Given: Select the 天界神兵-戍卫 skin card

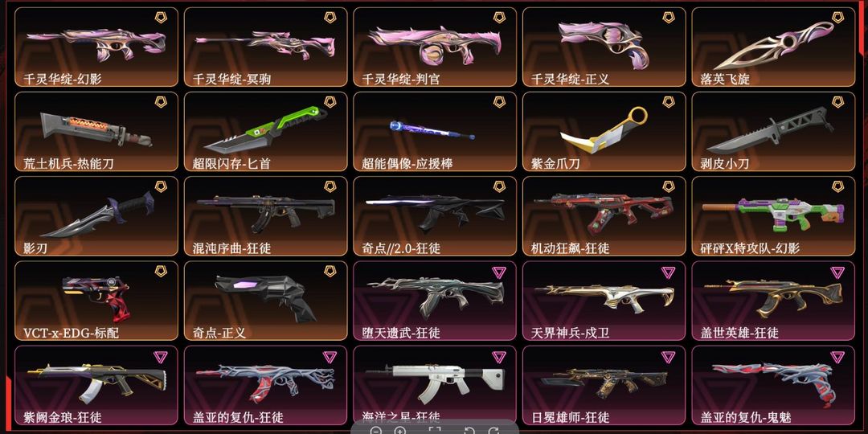Looking at the screenshot, I should pos(604,301).
